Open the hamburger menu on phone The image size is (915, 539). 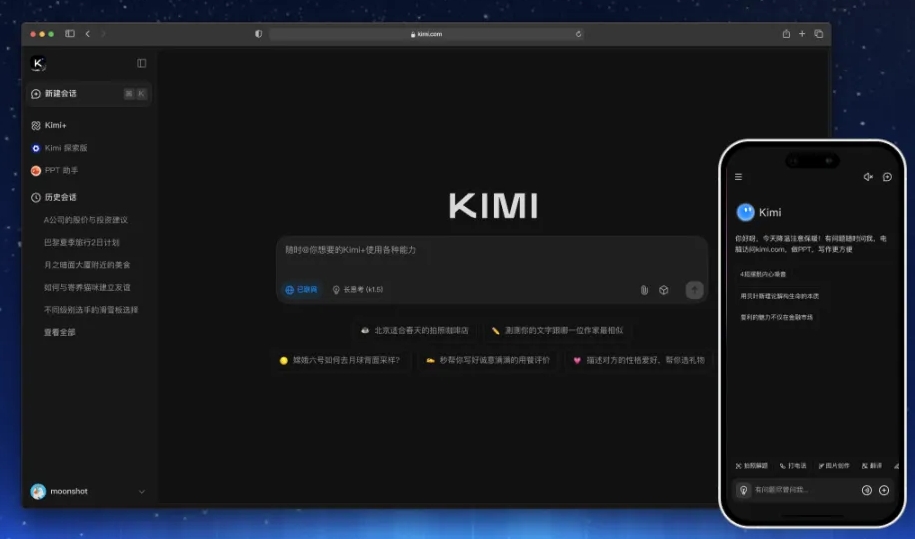point(738,177)
